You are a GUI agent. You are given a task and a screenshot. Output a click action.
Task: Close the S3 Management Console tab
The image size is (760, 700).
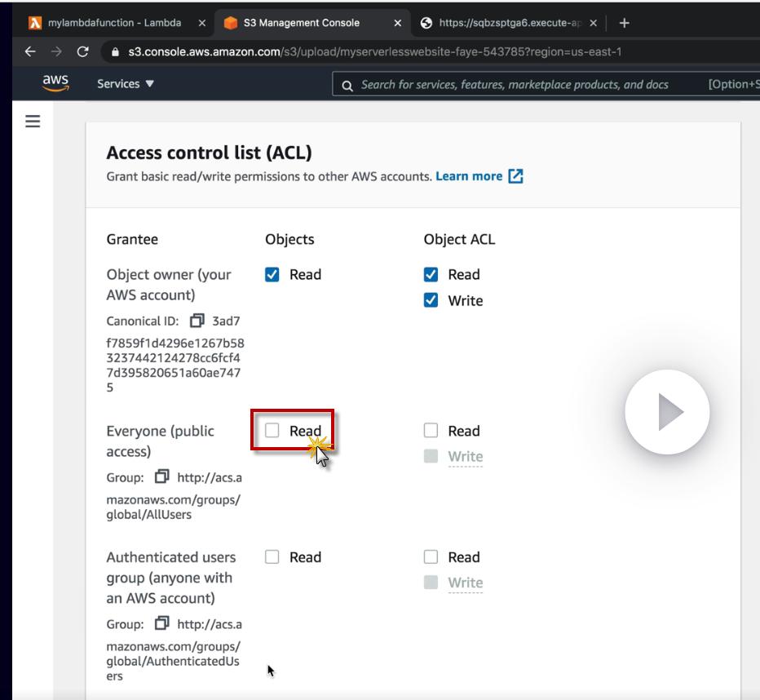(397, 23)
